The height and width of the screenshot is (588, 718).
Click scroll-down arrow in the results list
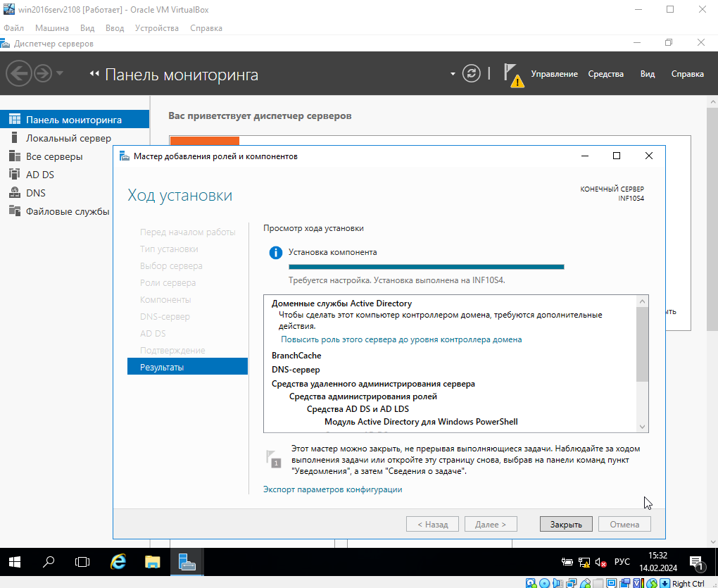[642, 426]
